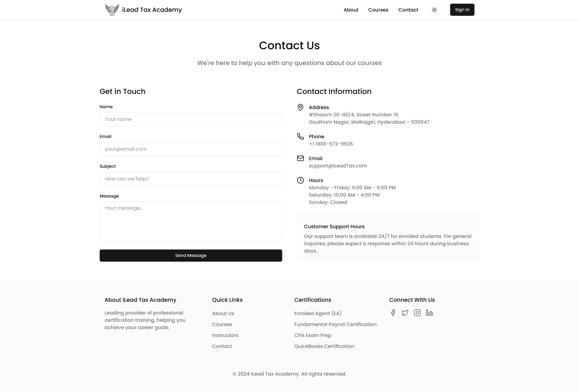This screenshot has height=392, width=579.
Task: Open the Twitter social icon
Action: click(x=405, y=313)
